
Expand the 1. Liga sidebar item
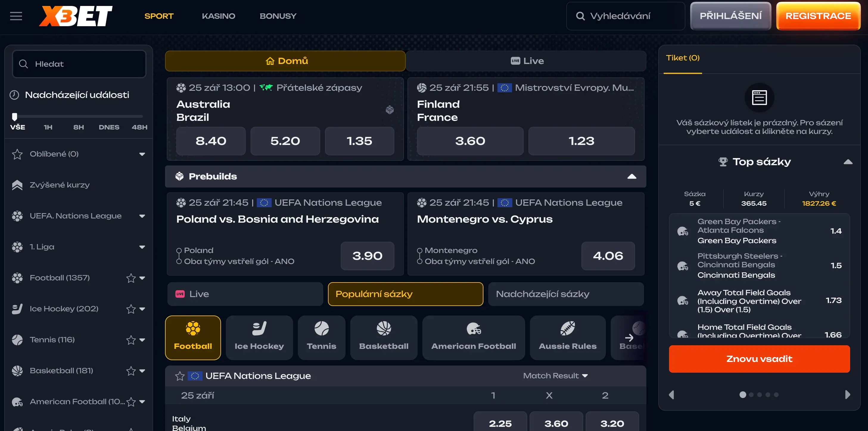[142, 247]
